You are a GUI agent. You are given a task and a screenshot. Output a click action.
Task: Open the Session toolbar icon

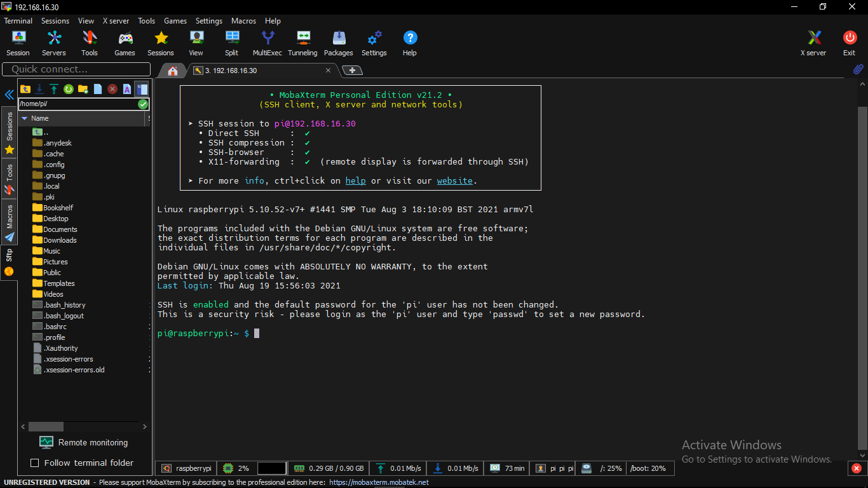tap(18, 43)
